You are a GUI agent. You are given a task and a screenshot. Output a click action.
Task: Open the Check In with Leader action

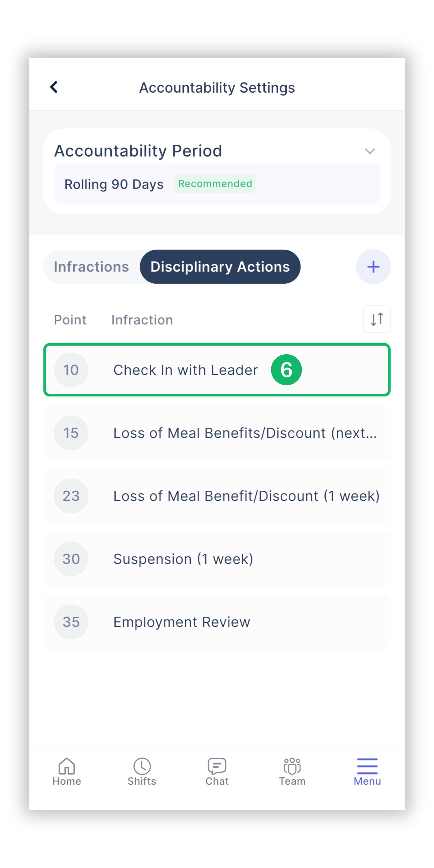217,369
